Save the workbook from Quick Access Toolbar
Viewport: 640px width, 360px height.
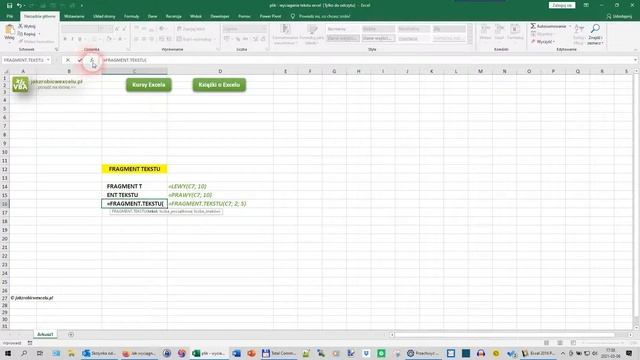[x=9, y=5]
